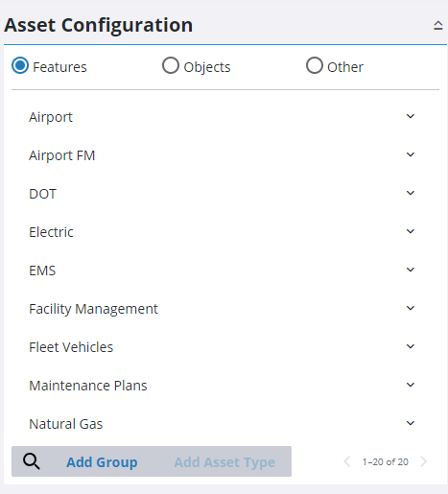
Task: Click the Add Asset Type button
Action: [x=224, y=462]
